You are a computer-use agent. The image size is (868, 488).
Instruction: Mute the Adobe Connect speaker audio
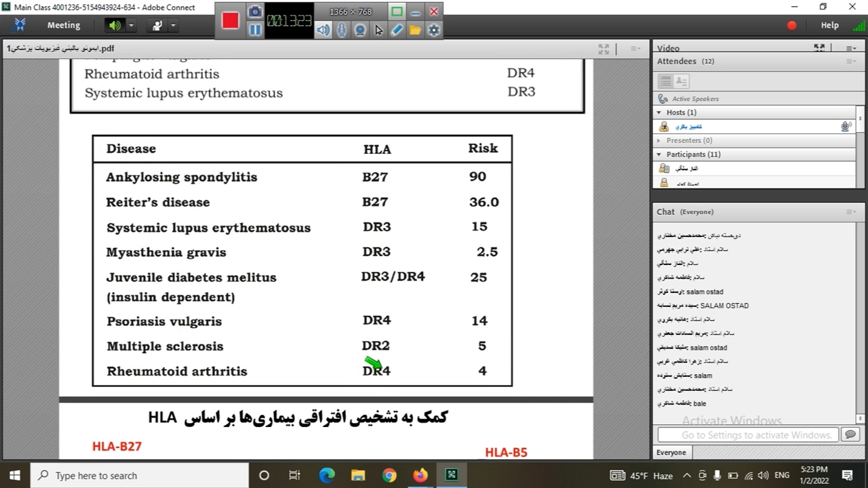click(x=115, y=25)
